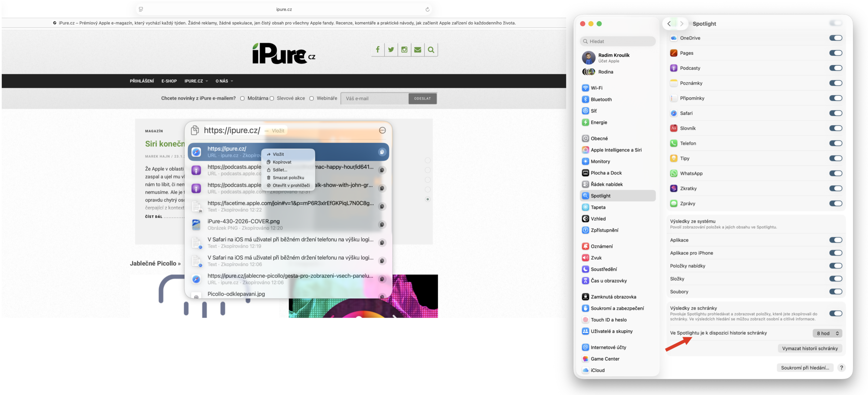Select the last carousel dot indicator
The image size is (868, 395).
click(x=428, y=199)
